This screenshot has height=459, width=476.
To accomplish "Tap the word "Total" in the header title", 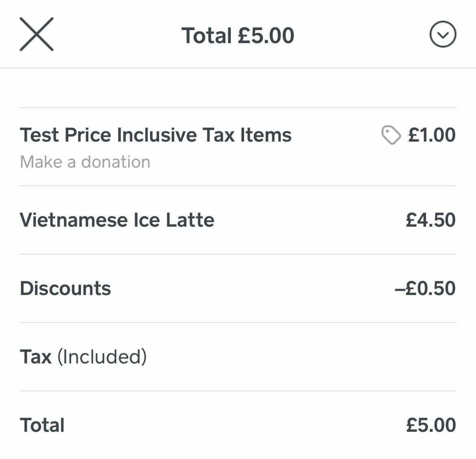I will pyautogui.click(x=207, y=36).
